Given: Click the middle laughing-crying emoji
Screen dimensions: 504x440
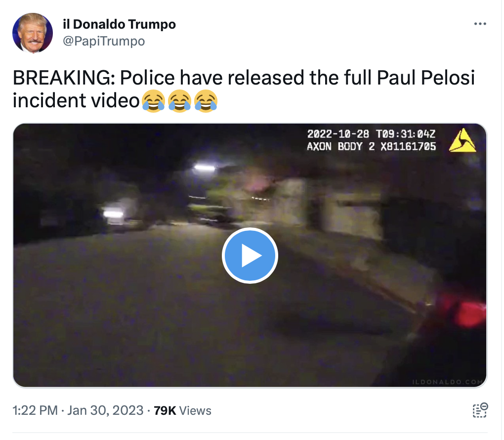Looking at the screenshot, I should tap(180, 101).
